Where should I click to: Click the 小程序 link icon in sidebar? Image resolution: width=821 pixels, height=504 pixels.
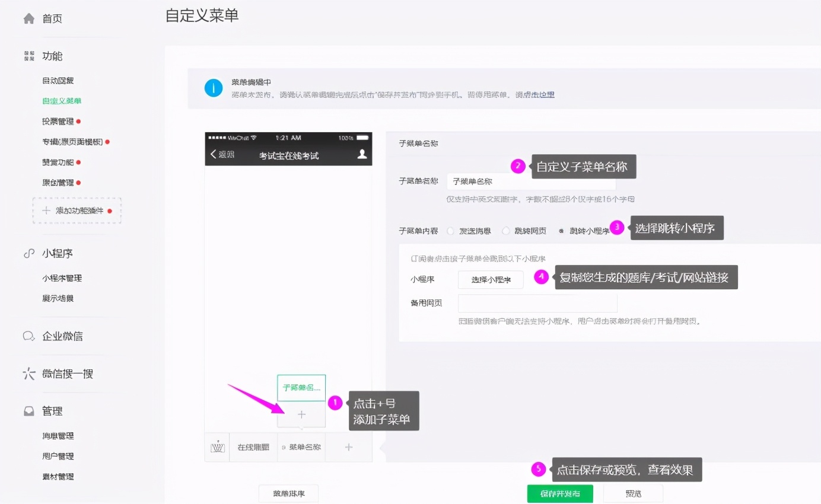point(28,253)
